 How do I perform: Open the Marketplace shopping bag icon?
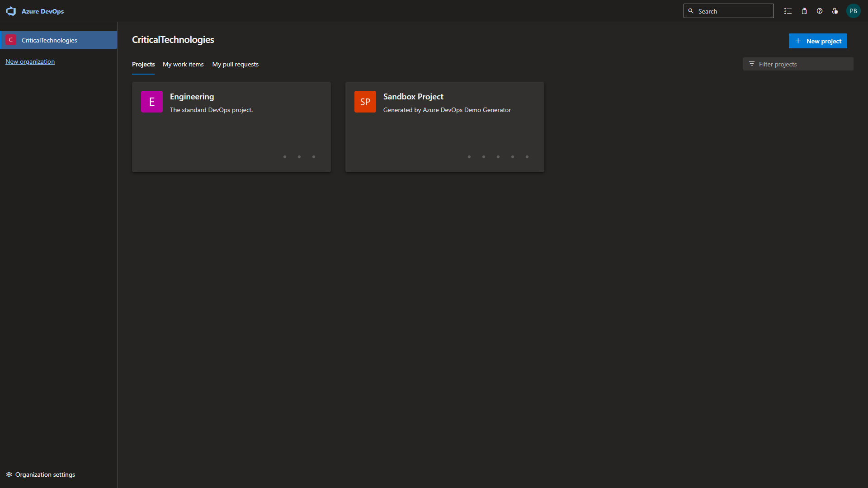pyautogui.click(x=804, y=11)
